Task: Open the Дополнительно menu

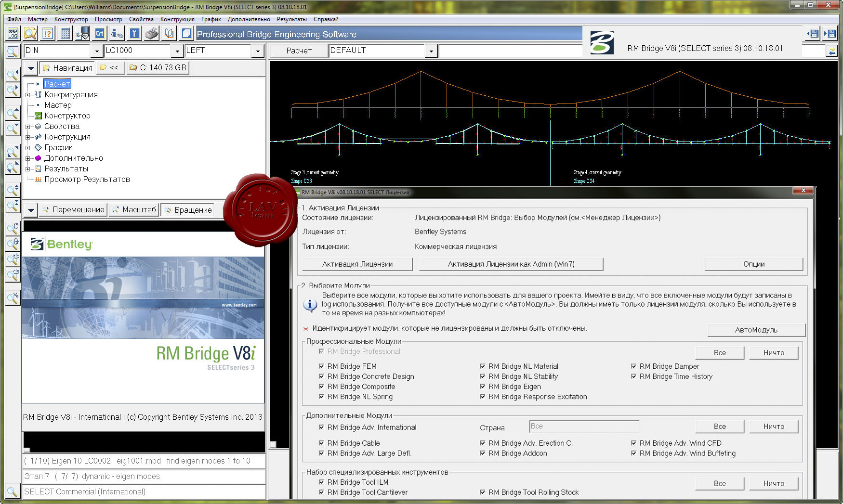Action: click(249, 19)
